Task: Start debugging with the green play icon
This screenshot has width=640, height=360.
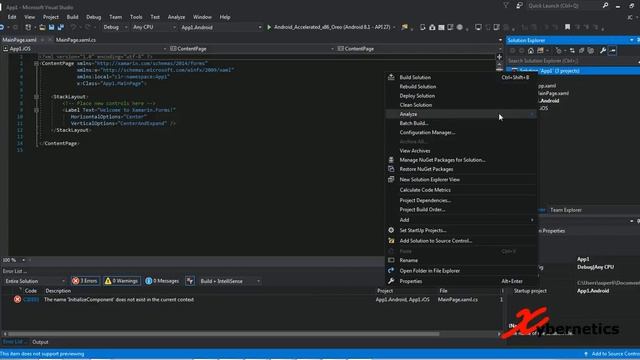Action: click(269, 27)
